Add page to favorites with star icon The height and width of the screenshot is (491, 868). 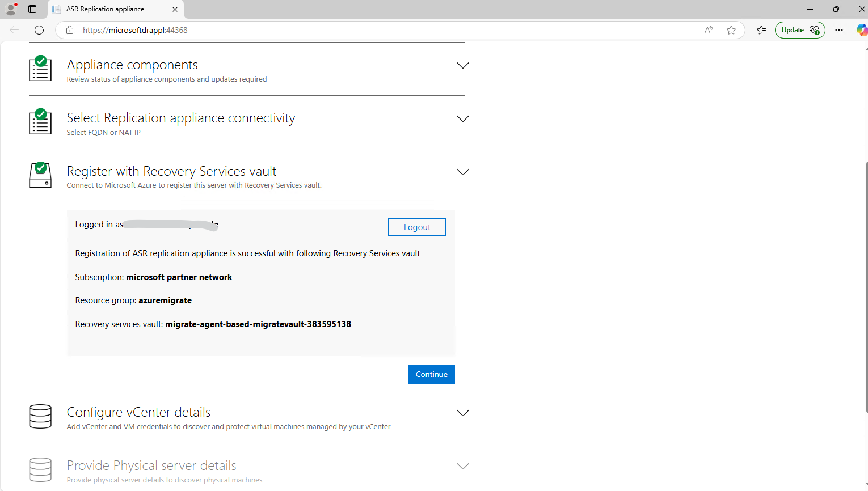click(x=731, y=30)
